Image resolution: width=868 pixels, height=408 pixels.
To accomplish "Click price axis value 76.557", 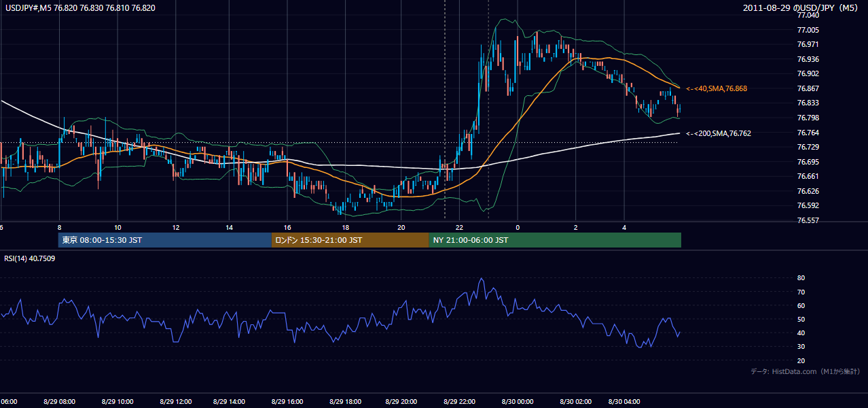I will (x=809, y=220).
